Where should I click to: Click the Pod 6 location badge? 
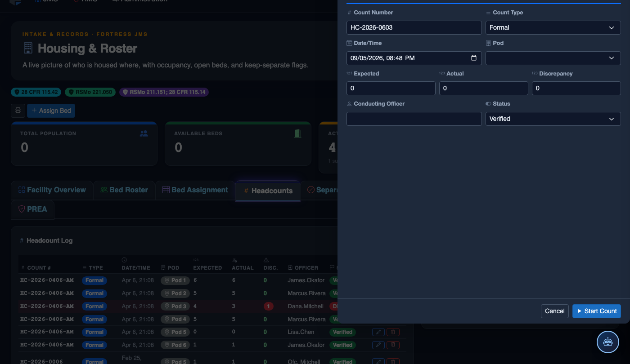(175, 345)
